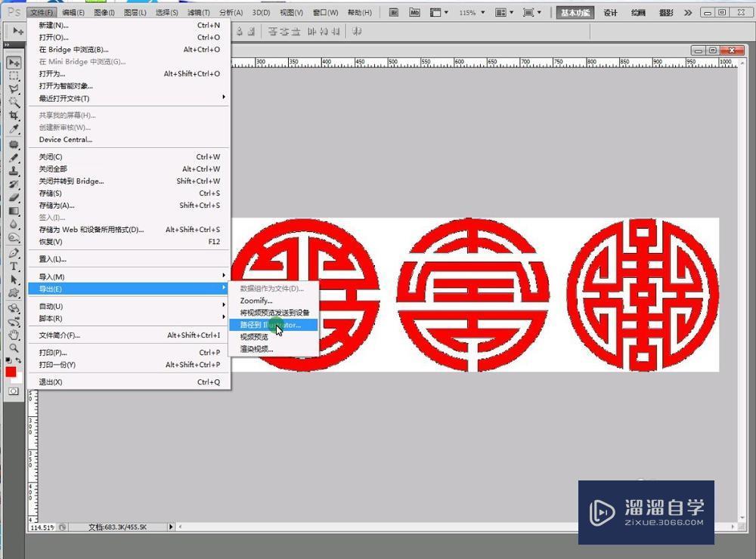Open the status bar info arrow menu
The height and width of the screenshot is (559, 756).
[171, 527]
